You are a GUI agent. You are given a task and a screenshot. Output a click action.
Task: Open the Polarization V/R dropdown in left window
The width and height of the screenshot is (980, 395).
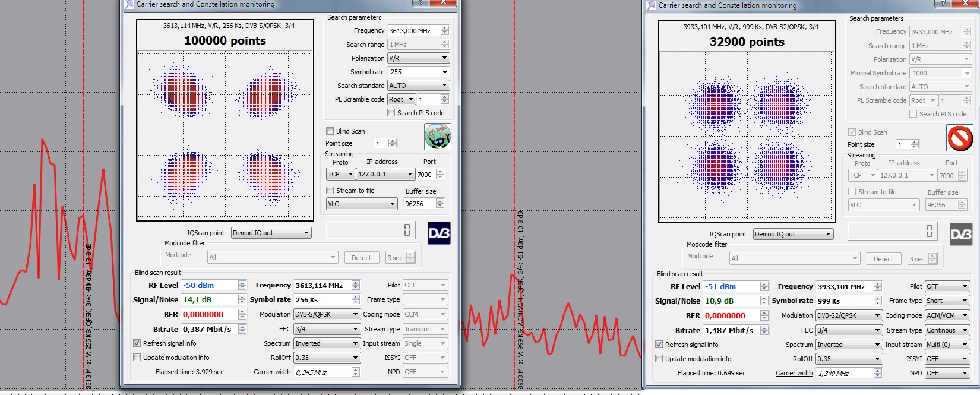pos(419,58)
